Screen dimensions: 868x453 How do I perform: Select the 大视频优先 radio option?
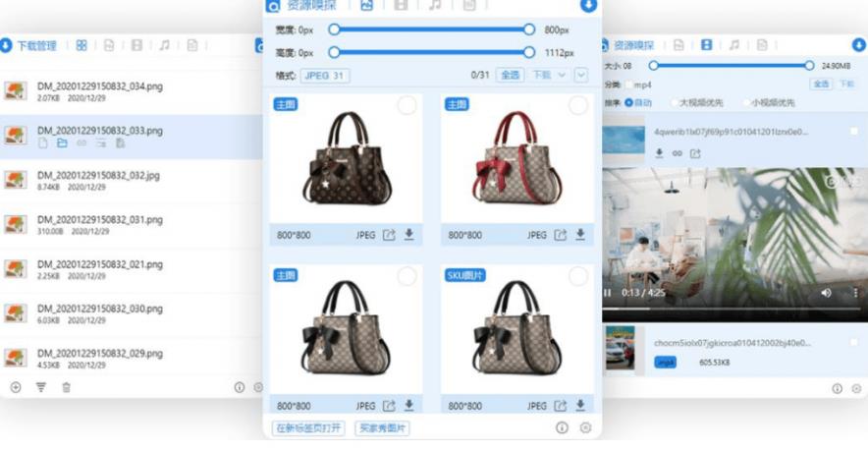pos(674,102)
